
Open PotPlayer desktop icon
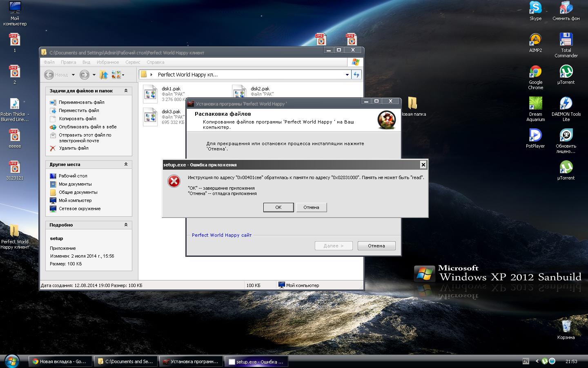click(535, 135)
